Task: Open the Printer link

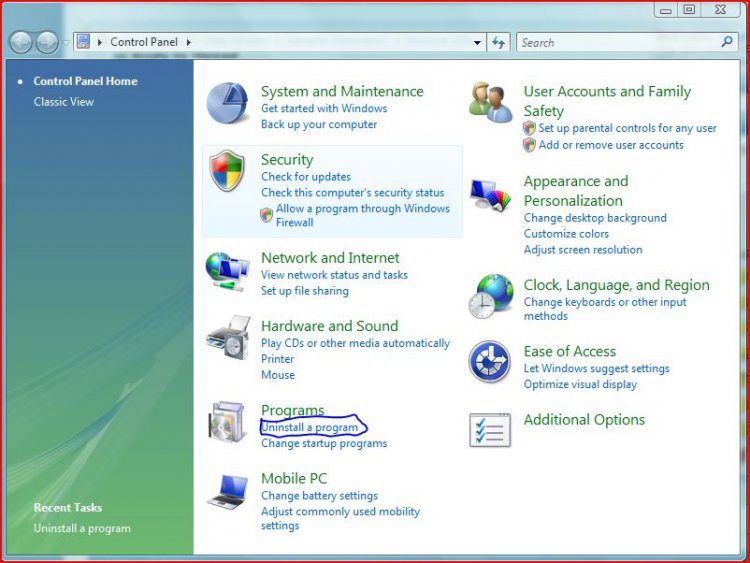Action: 277,359
